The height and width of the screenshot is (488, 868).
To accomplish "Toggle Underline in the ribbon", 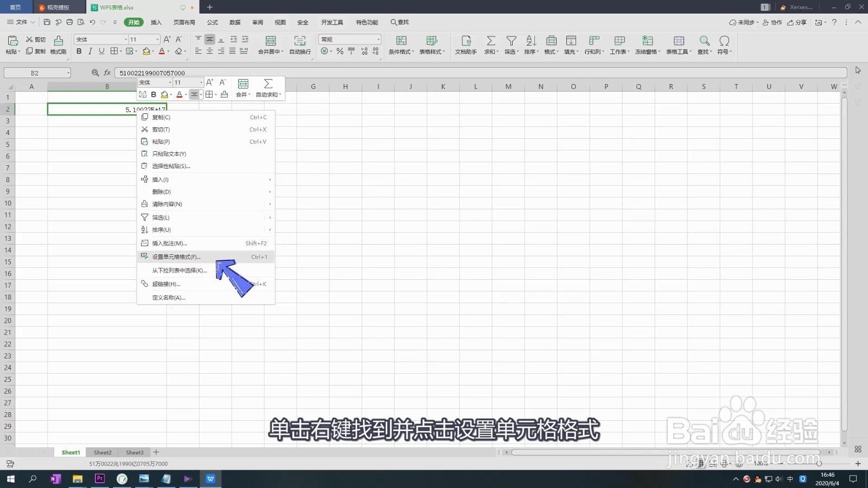I will point(101,51).
